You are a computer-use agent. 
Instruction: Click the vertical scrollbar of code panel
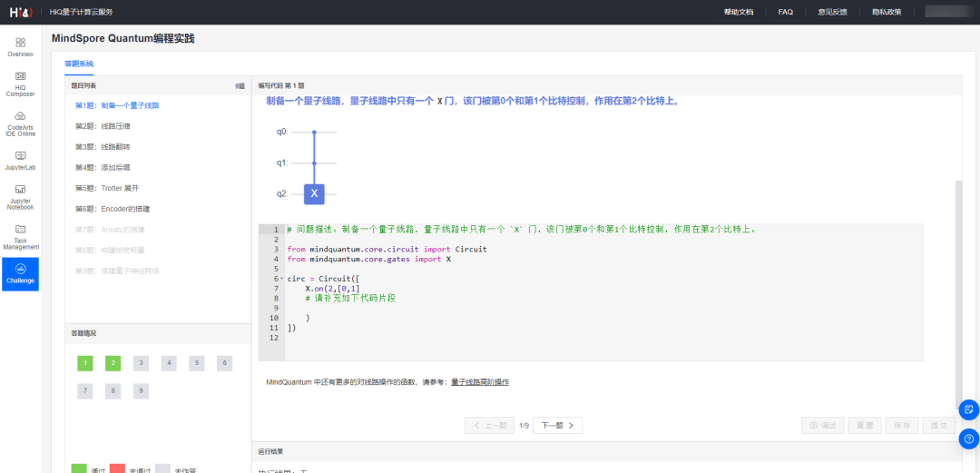tap(956, 272)
